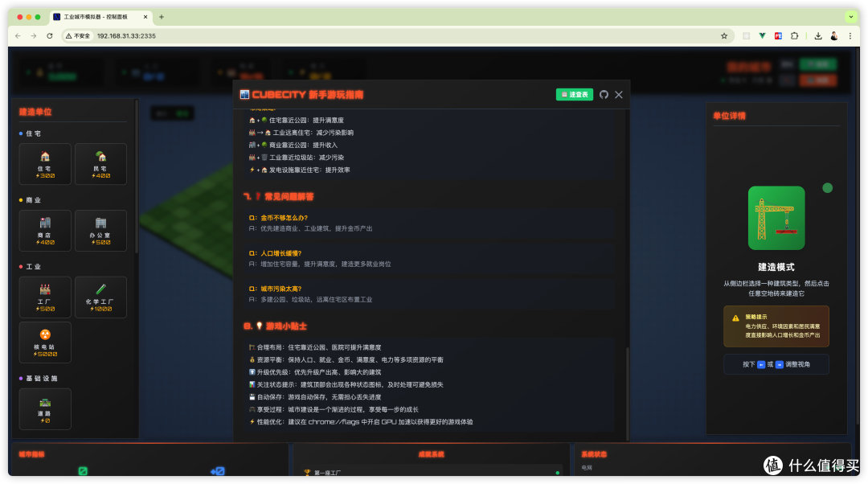Choose the 商店 shop building card
This screenshot has height=484, width=868.
point(45,231)
